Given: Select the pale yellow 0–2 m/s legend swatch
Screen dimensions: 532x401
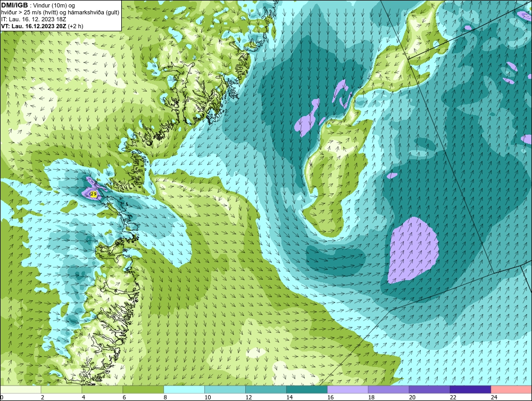Looking at the screenshot, I should (x=20, y=389).
